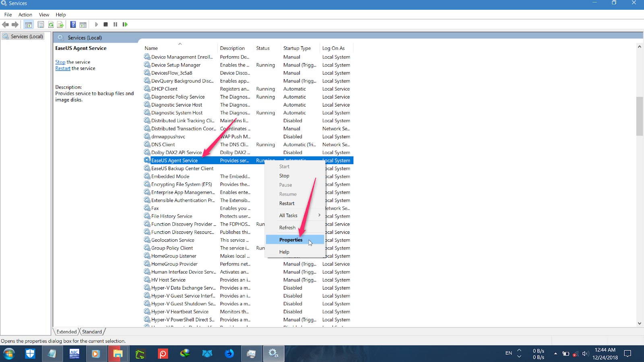
Task: Click the Restart Service toolbar icon
Action: 125,25
